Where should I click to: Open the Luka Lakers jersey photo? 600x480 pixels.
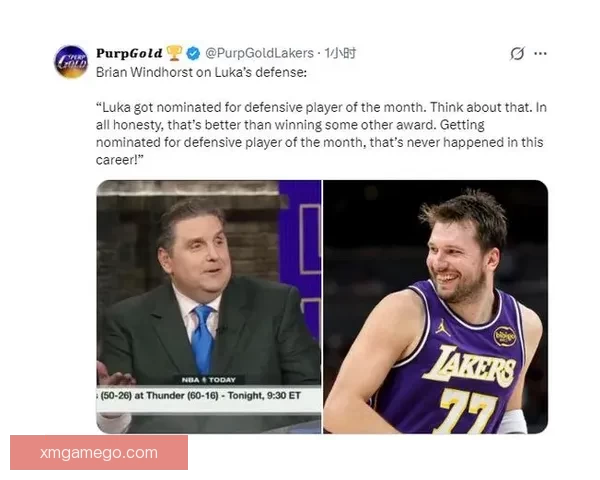point(435,307)
